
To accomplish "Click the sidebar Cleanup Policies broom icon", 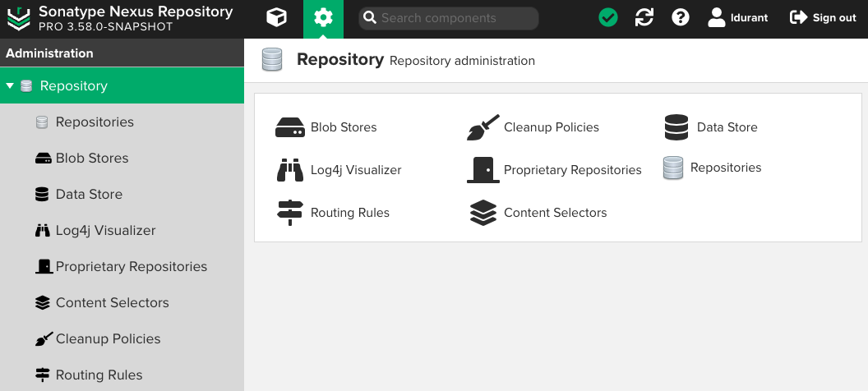I will 44,338.
